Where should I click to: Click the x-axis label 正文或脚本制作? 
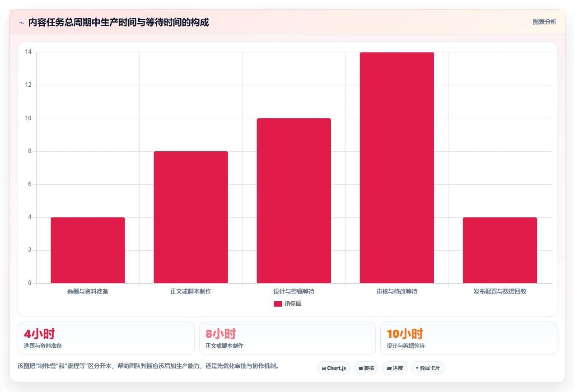click(x=191, y=291)
